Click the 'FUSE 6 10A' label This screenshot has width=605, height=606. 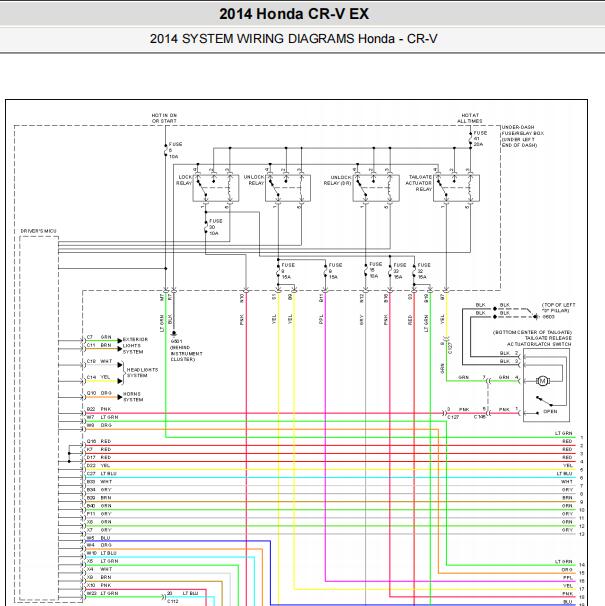pyautogui.click(x=175, y=150)
